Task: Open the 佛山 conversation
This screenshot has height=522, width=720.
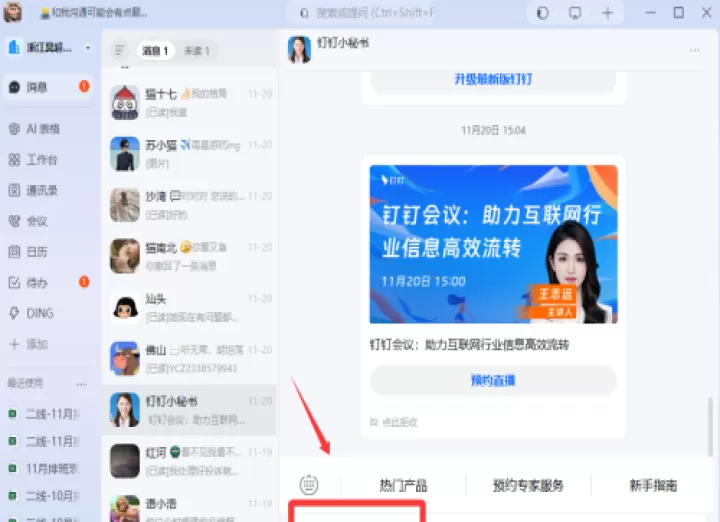Action: (189, 359)
